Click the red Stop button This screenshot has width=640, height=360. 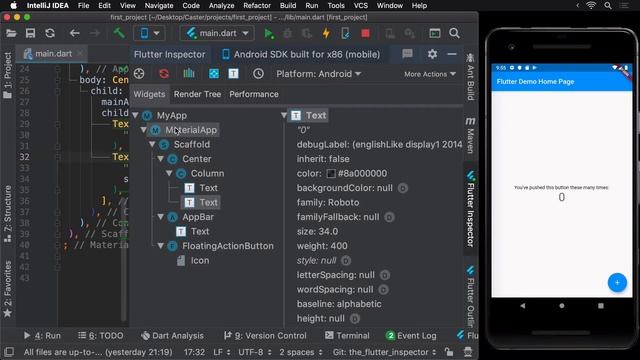[x=365, y=33]
